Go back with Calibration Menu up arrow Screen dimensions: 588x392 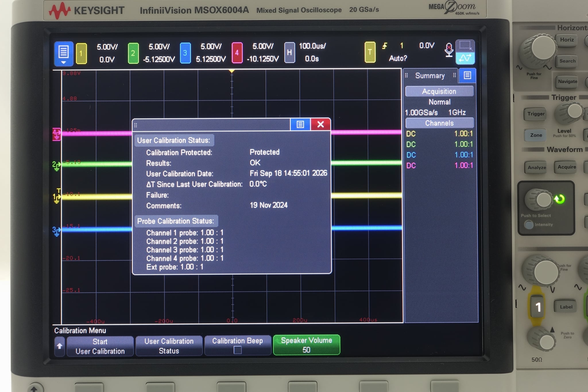tap(59, 346)
